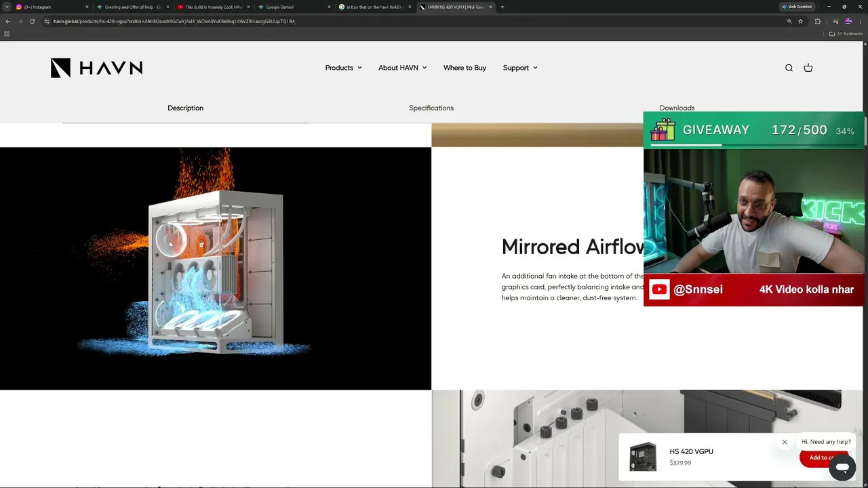Click the YouTube logo in stream overlay

click(658, 290)
